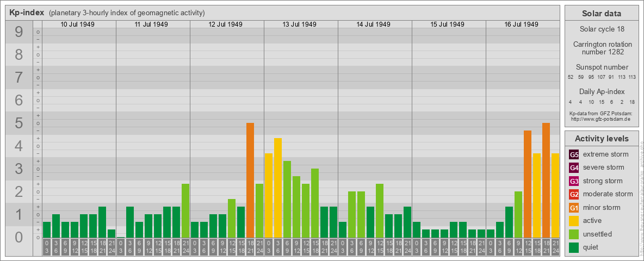
Task: Click the '21 24' time label under 16 Jul 1949
Action: (x=555, y=247)
